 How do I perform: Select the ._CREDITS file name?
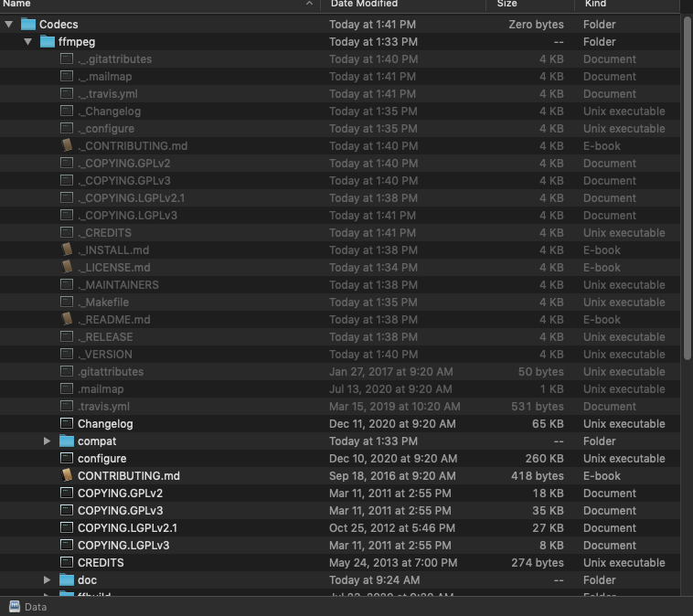click(x=104, y=233)
